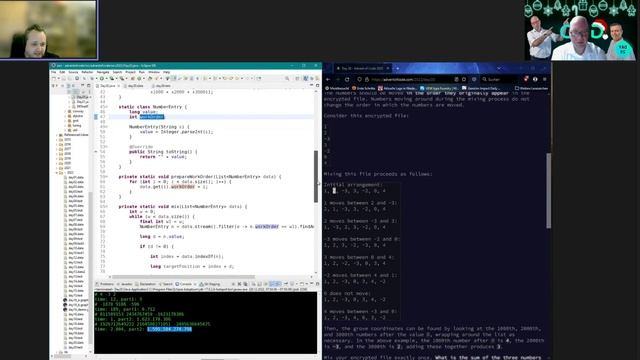
Task: Minimize the Console view panel
Action: coord(311,284)
